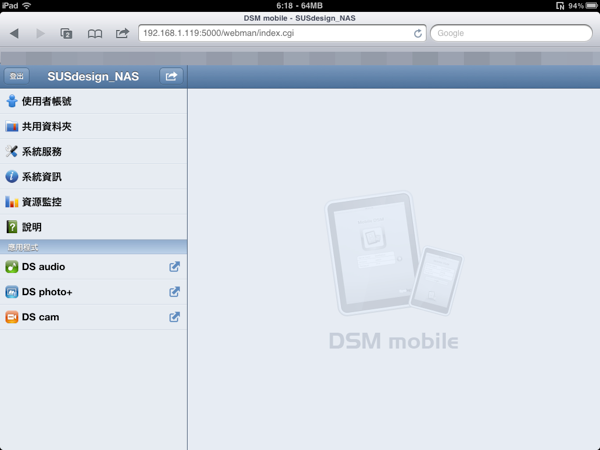Tap the bar chart icon for 資源監控
Image resolution: width=600 pixels, height=450 pixels.
[12, 202]
